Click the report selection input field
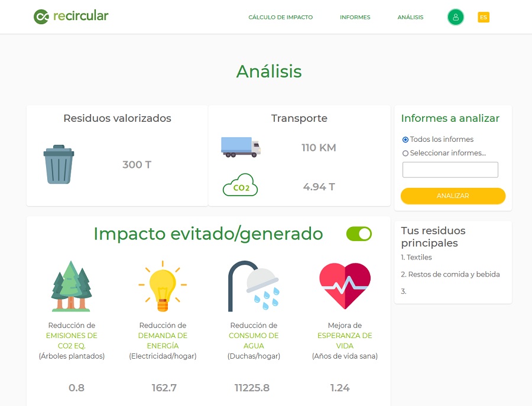 [x=450, y=170]
